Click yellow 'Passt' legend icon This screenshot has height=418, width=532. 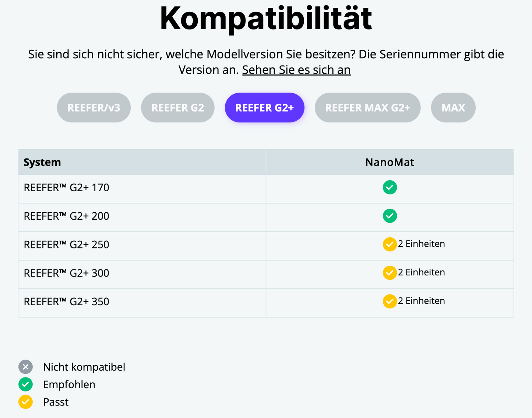pos(25,402)
